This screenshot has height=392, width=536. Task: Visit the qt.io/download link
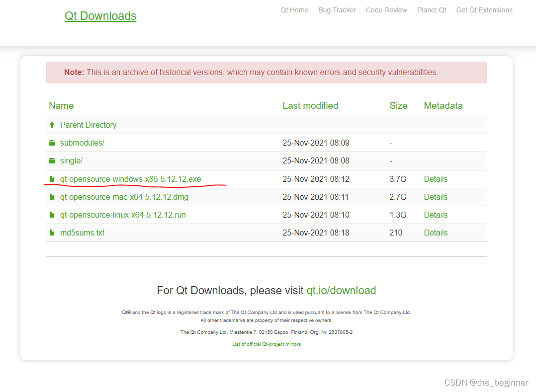[x=341, y=291]
